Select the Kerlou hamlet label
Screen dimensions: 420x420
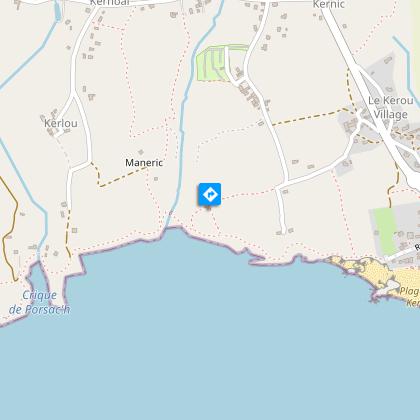(x=61, y=123)
